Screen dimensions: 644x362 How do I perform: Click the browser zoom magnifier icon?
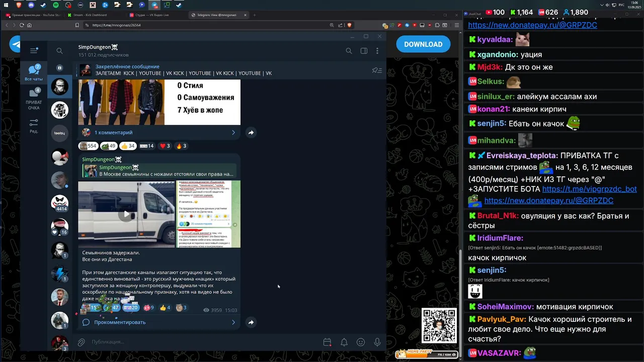point(332,25)
